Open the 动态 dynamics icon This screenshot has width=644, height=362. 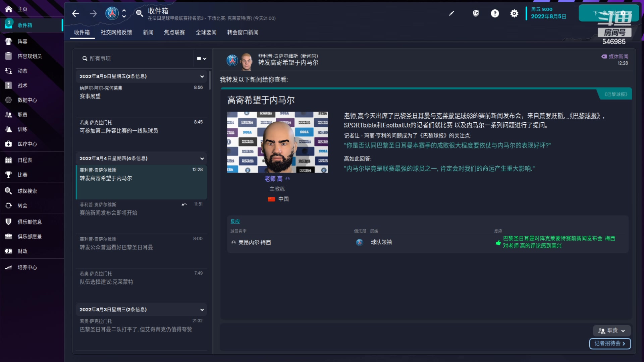[x=8, y=71]
